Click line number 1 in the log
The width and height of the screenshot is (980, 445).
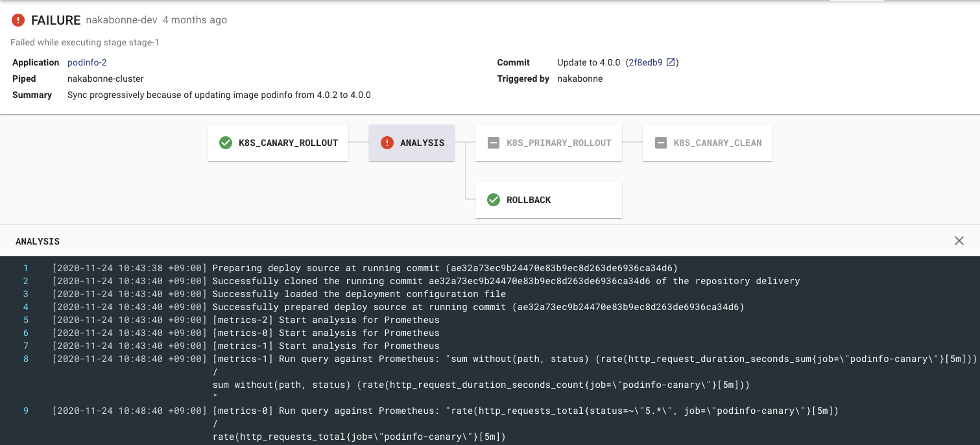(26, 268)
